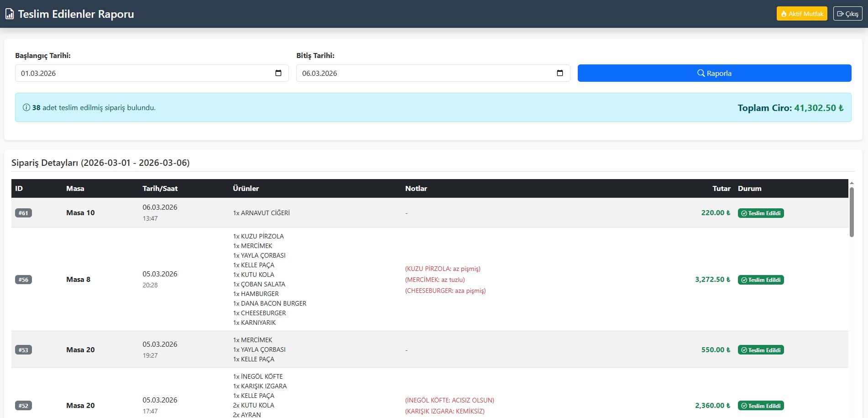The height and width of the screenshot is (418, 868).
Task: Open the end date calendar picker icon
Action: coord(560,73)
